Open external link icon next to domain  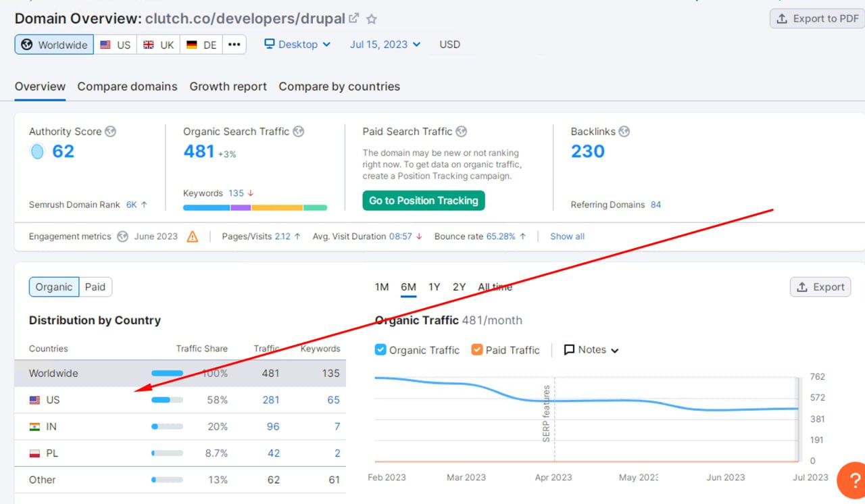coord(354,18)
